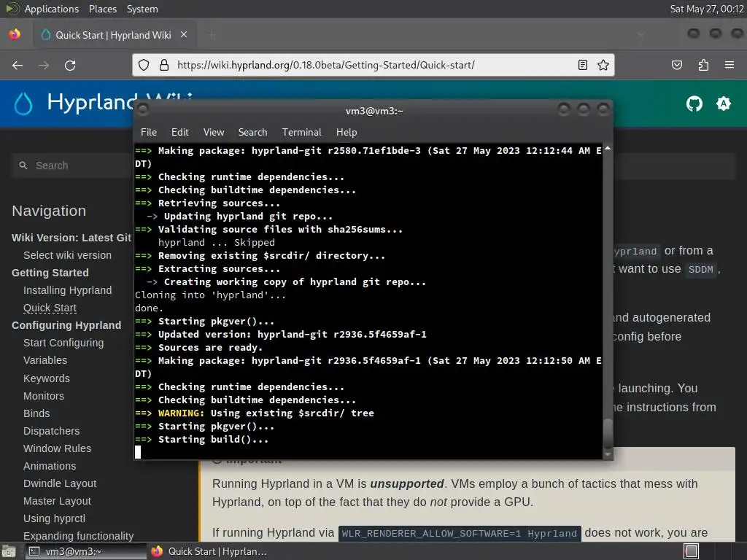Click 'WARNING:' text in terminal output

tap(181, 413)
